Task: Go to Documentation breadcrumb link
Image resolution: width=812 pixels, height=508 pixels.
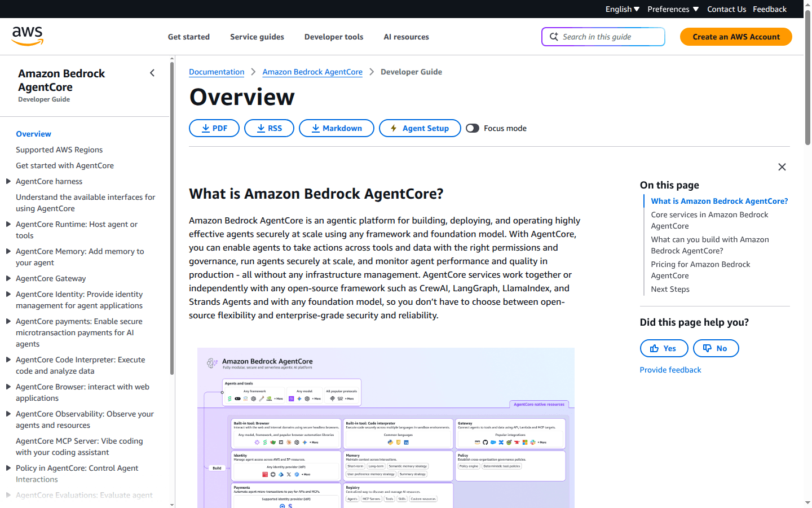Action: tap(217, 72)
